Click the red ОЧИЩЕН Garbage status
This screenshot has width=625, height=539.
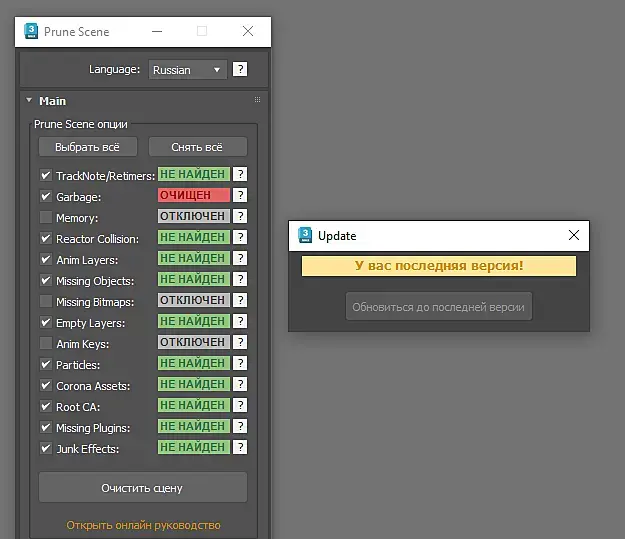coord(194,195)
